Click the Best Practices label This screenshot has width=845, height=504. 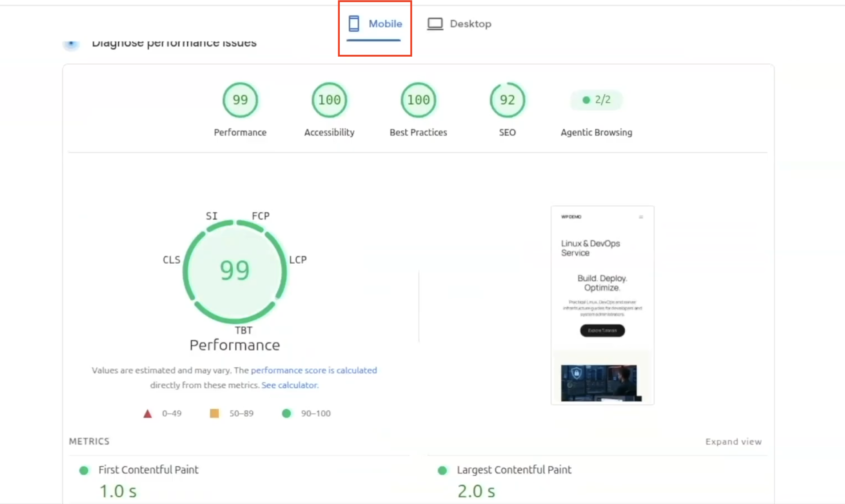tap(419, 132)
